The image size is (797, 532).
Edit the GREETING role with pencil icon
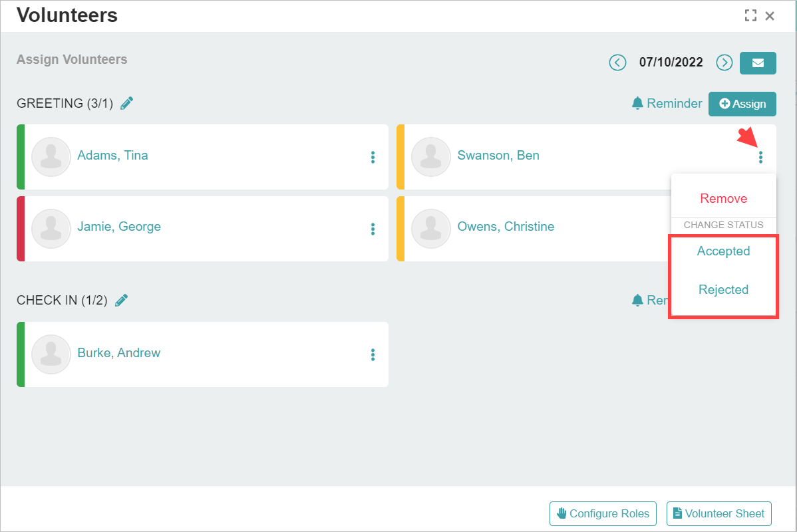[x=127, y=103]
